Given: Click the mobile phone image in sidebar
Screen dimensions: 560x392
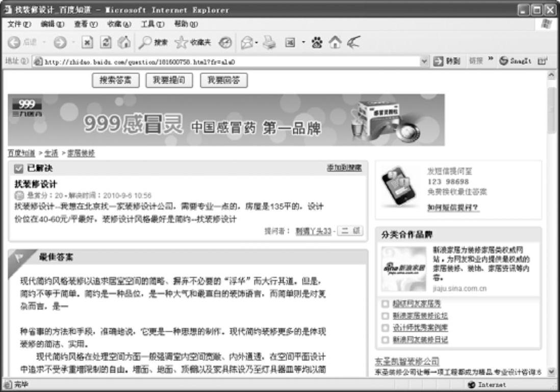Looking at the screenshot, I should pos(398,187).
